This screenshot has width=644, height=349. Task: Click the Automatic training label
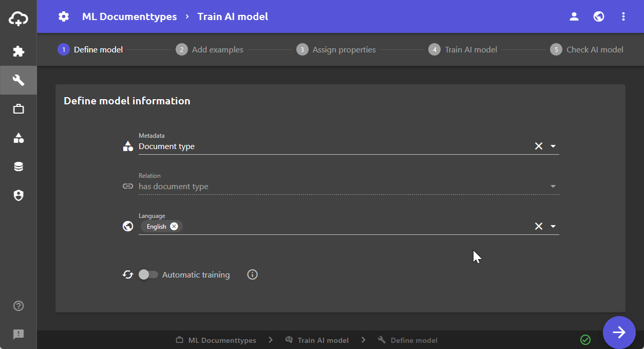(x=196, y=275)
